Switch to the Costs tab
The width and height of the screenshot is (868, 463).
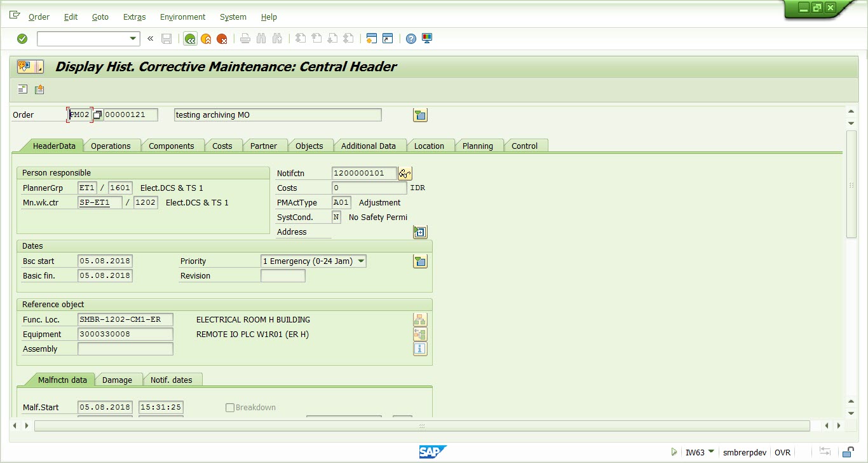[222, 146]
